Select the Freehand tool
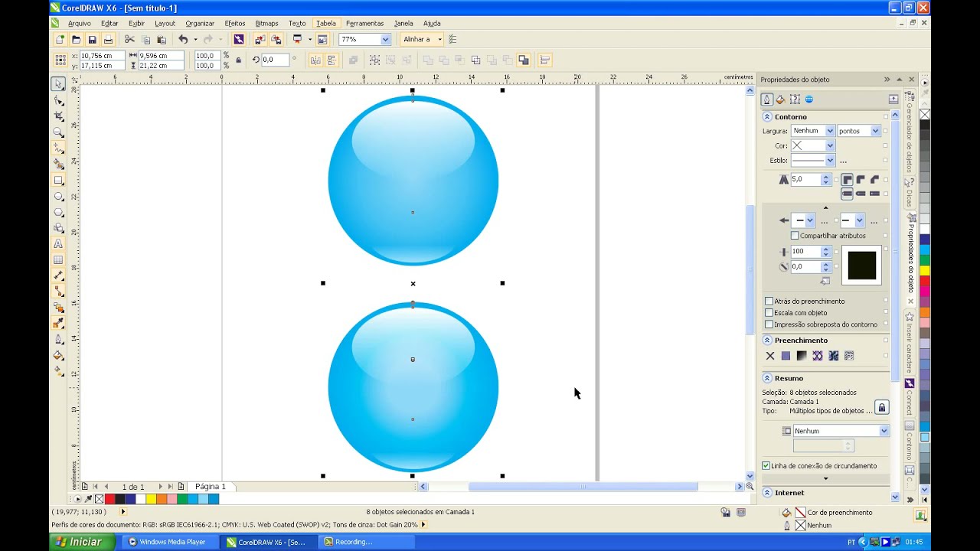 pyautogui.click(x=58, y=148)
